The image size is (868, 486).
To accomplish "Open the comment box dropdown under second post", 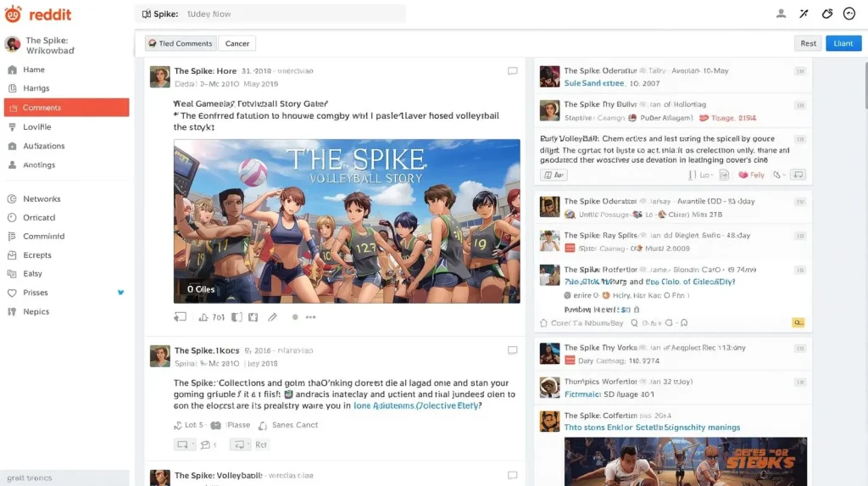I will pyautogui.click(x=185, y=444).
